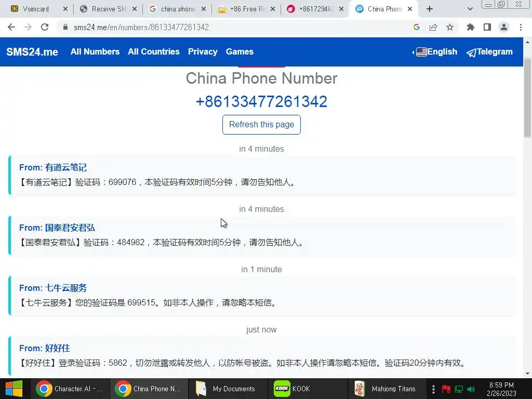Image resolution: width=532 pixels, height=399 pixels.
Task: Switch to the Vsimcard tab
Action: click(x=36, y=9)
